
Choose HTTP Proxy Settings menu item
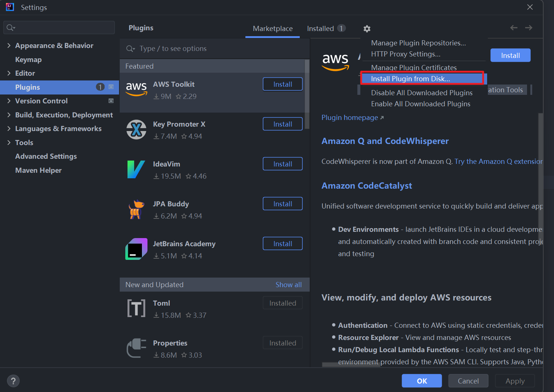pyautogui.click(x=406, y=54)
